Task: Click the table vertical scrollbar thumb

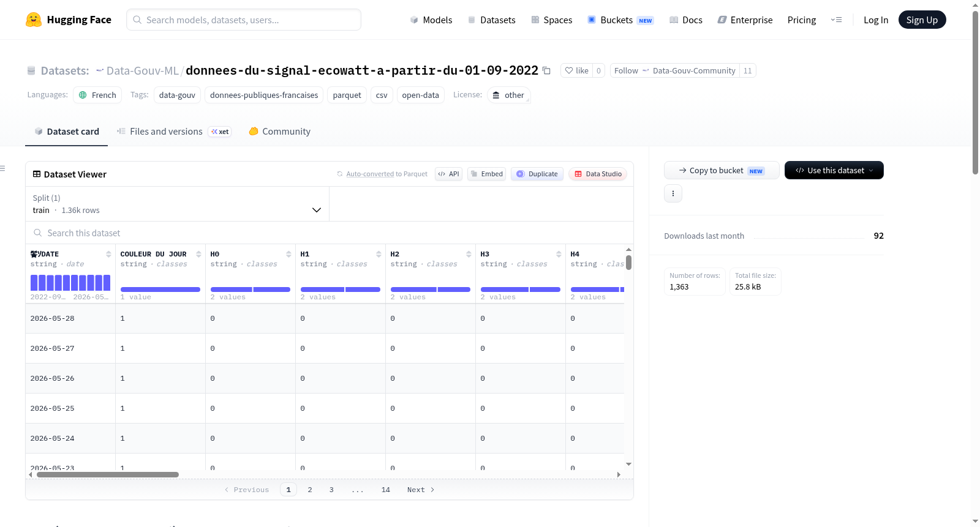Action: [628, 263]
